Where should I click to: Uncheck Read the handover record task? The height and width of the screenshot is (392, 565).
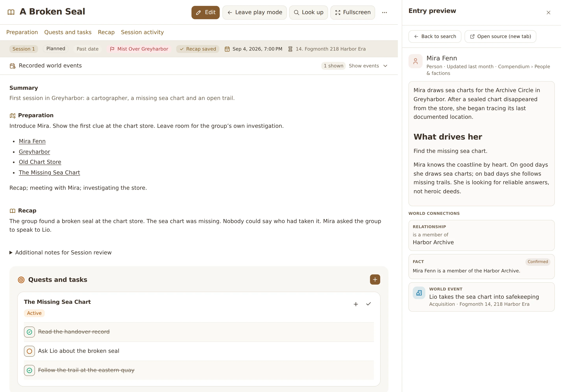click(x=29, y=332)
